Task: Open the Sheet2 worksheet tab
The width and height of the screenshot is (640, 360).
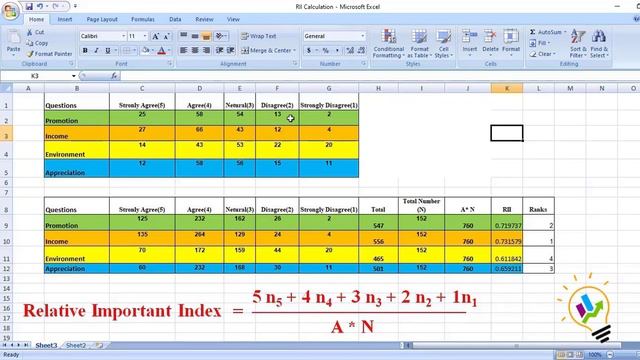Action: (76, 345)
